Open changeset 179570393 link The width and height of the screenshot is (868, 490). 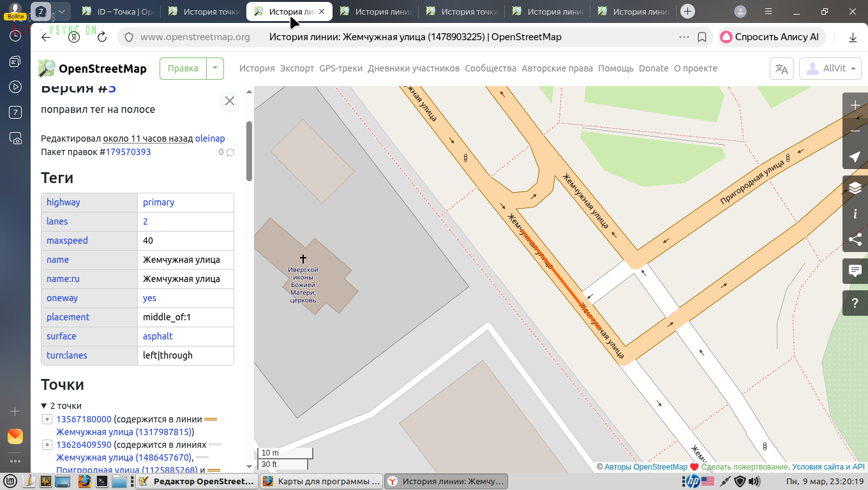tap(128, 152)
